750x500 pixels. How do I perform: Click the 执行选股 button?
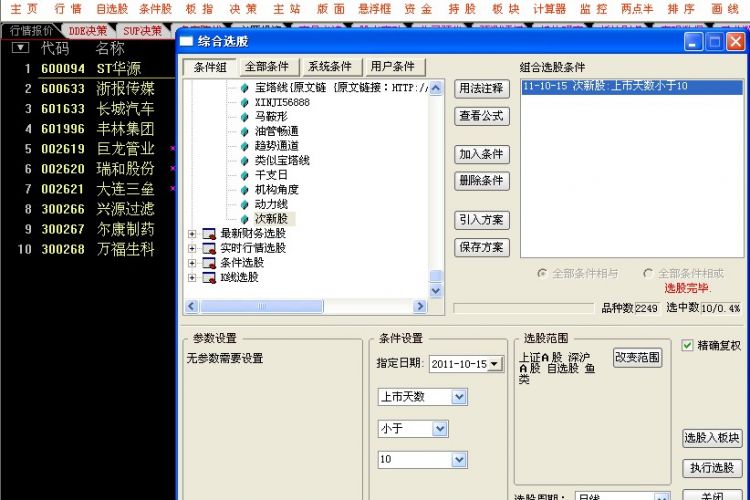coord(712,468)
